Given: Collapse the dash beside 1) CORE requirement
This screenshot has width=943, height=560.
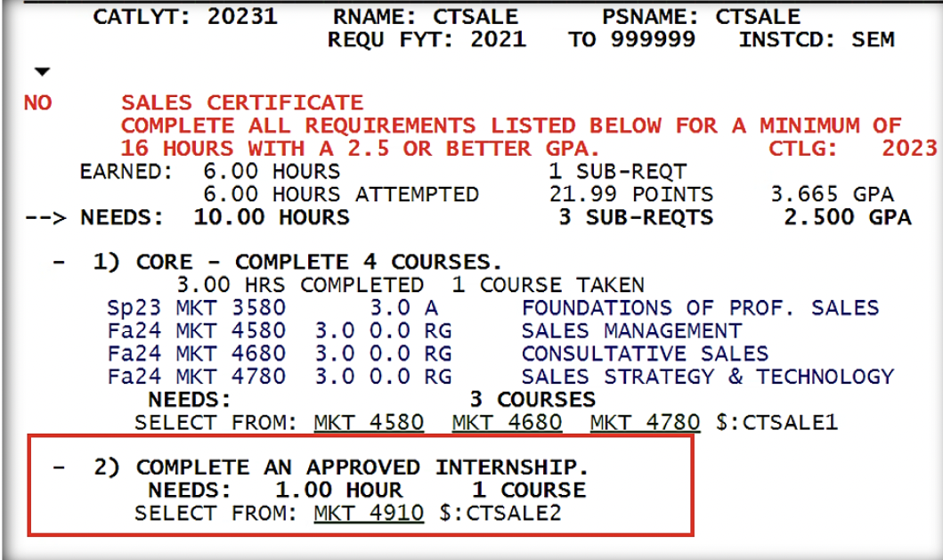Looking at the screenshot, I should click(x=58, y=264).
